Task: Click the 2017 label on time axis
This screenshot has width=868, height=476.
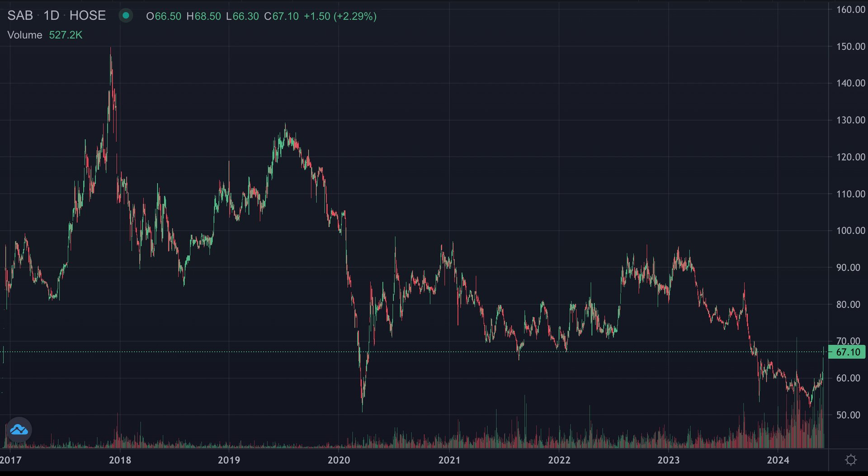Action: point(11,460)
